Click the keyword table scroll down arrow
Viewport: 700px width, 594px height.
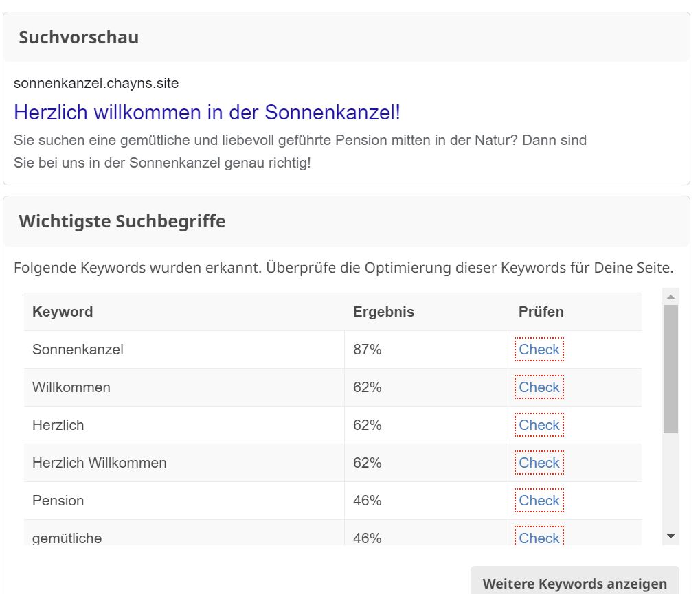pos(670,536)
